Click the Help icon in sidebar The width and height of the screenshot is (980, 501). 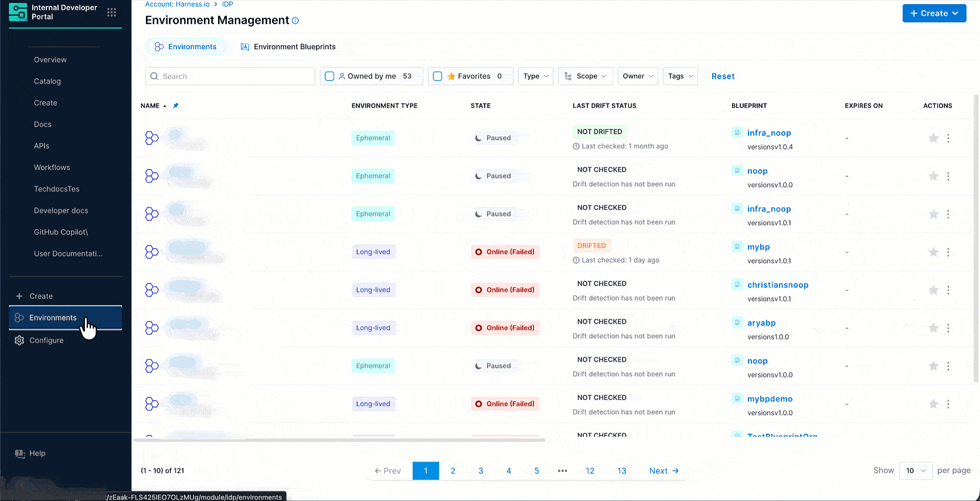[20, 454]
